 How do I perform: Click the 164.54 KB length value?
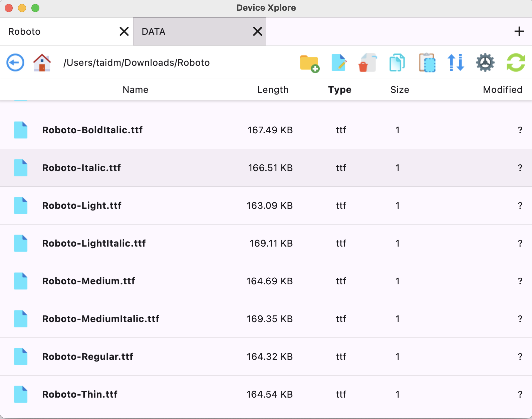[270, 394]
